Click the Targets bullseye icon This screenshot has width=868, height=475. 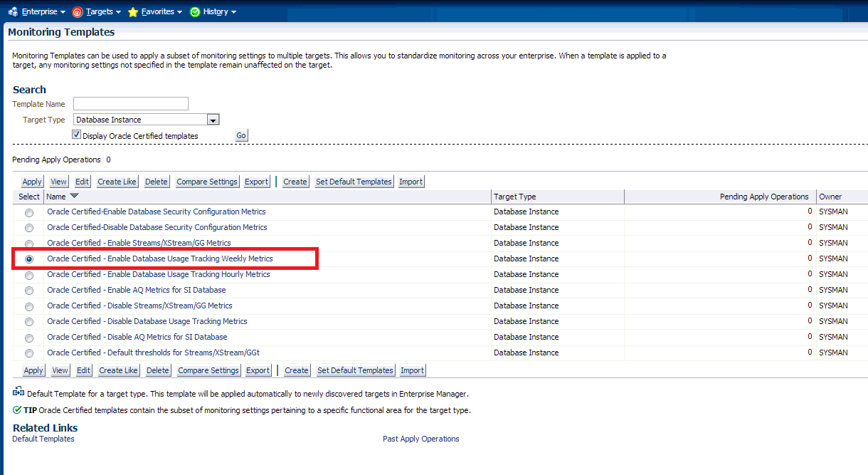point(78,11)
